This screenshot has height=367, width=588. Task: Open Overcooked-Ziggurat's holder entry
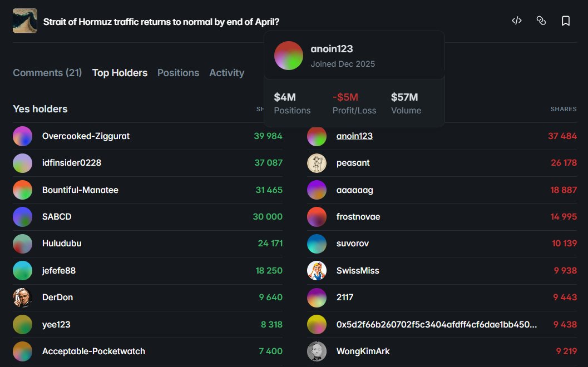(86, 136)
